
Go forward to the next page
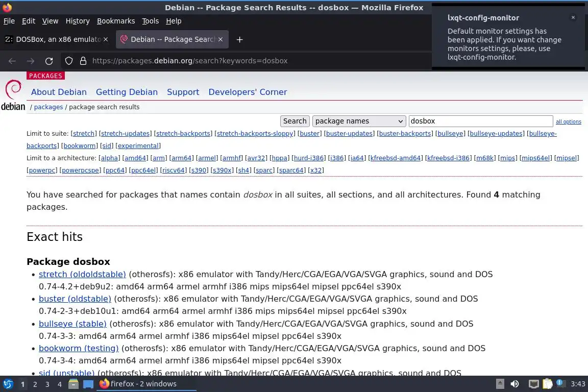31,61
